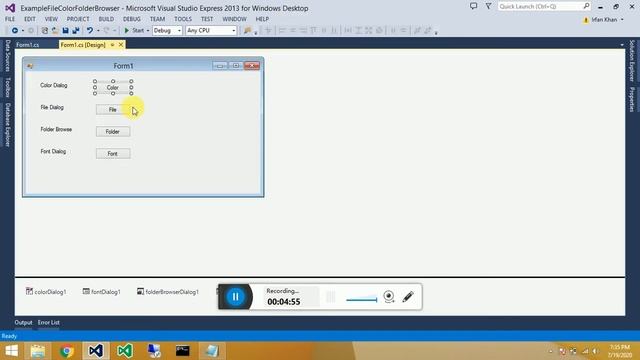640x360 pixels.
Task: Pause the screen recording
Action: [236, 297]
